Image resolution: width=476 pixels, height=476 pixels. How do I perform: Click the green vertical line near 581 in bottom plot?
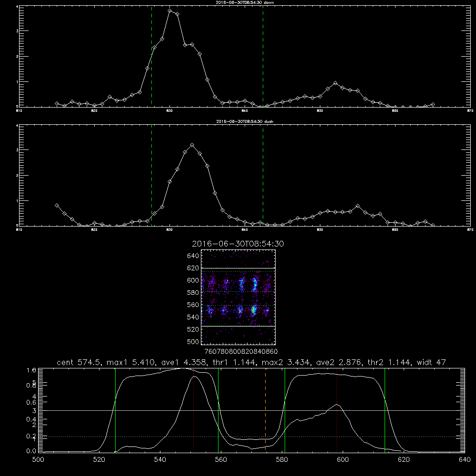click(285, 410)
